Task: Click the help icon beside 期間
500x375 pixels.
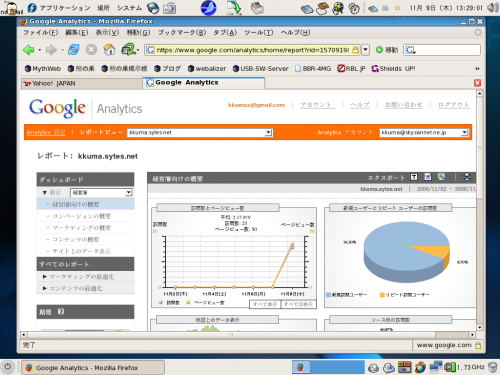Action: click(61, 312)
